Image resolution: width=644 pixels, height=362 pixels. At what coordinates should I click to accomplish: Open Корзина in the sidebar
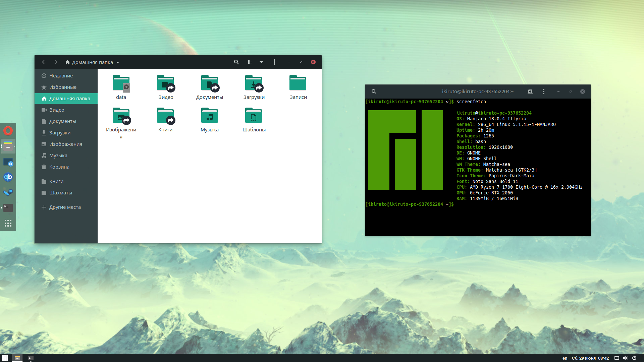click(59, 167)
